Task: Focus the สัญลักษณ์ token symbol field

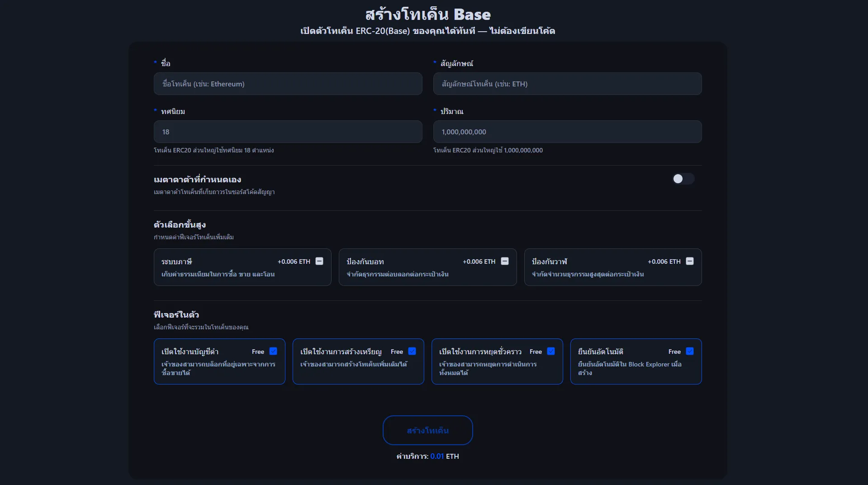Action: click(x=567, y=84)
